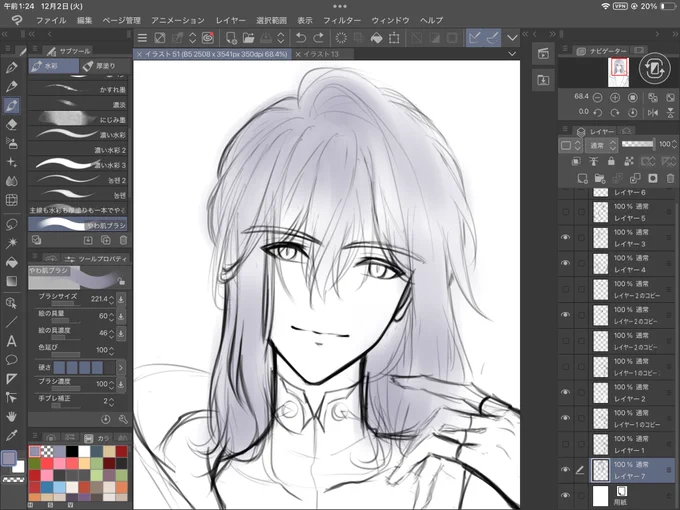Click the Clip Studio spiral icon in command bar

[x=208, y=38]
